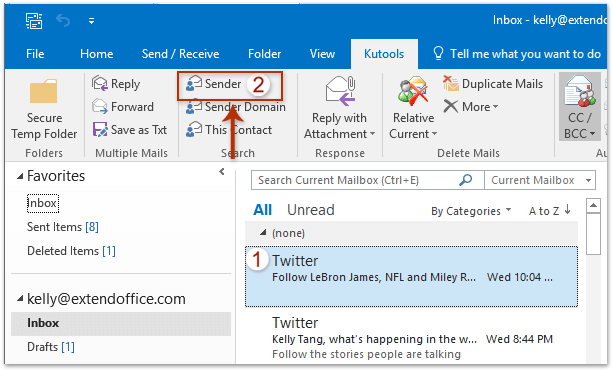Switch to the Folder tab
Screen dimensions: 613x370
point(264,54)
